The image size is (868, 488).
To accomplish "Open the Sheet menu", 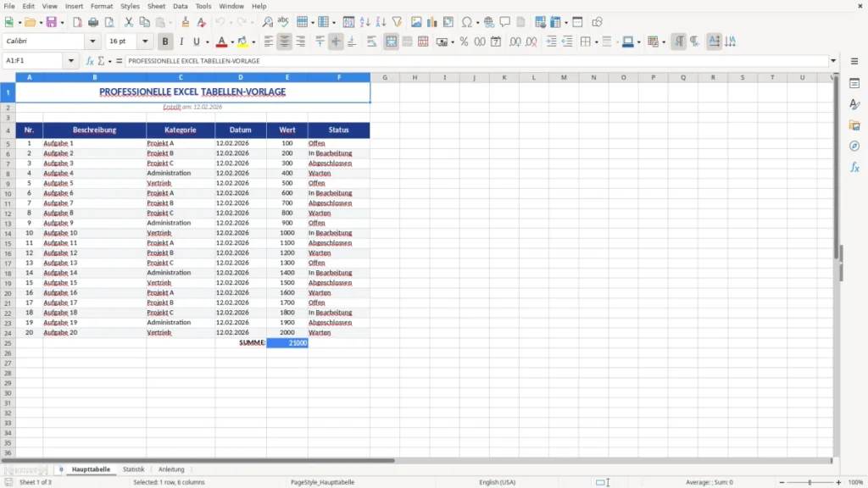I will point(156,6).
